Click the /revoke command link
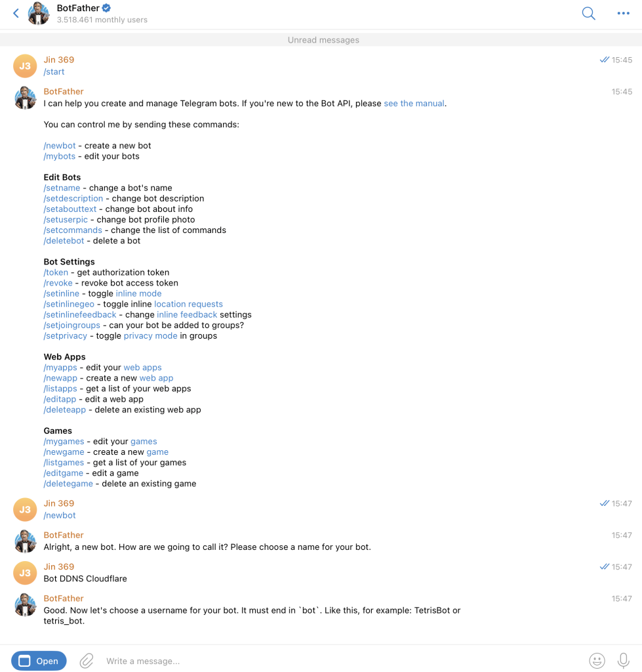Image resolution: width=642 pixels, height=672 pixels. [58, 283]
